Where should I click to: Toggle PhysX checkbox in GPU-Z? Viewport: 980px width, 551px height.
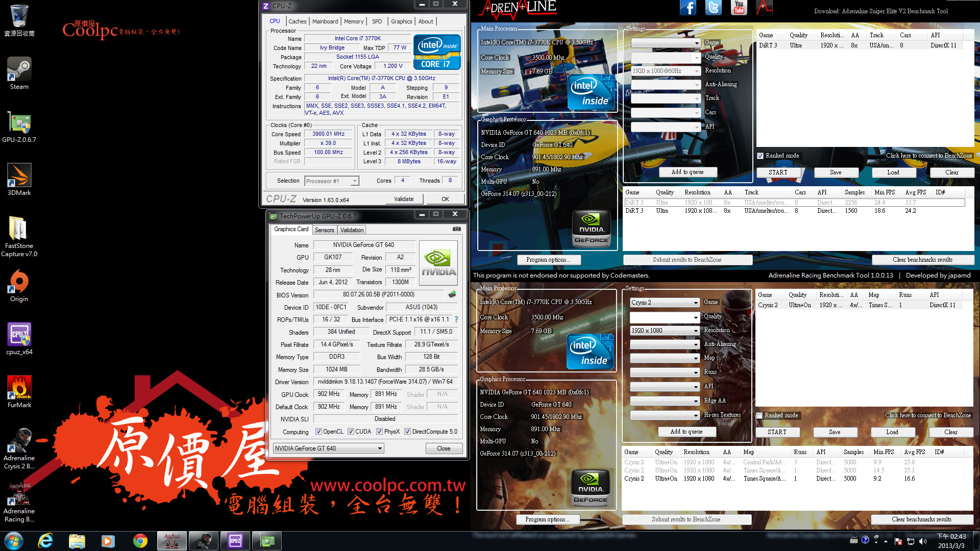click(379, 432)
